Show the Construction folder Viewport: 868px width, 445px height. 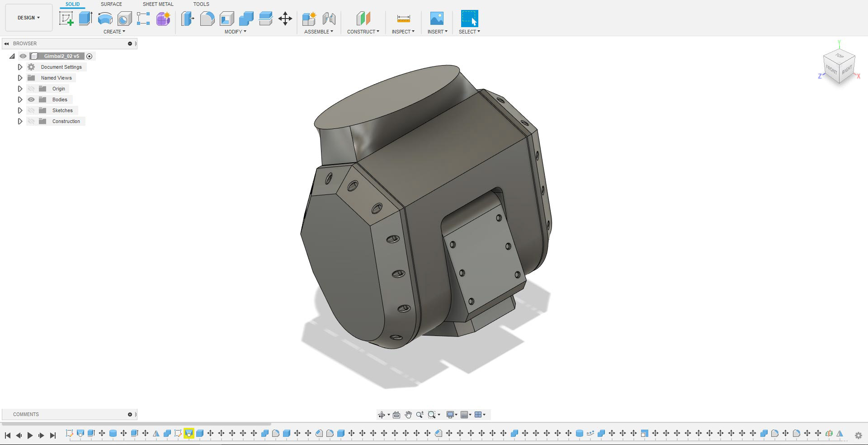click(x=31, y=121)
